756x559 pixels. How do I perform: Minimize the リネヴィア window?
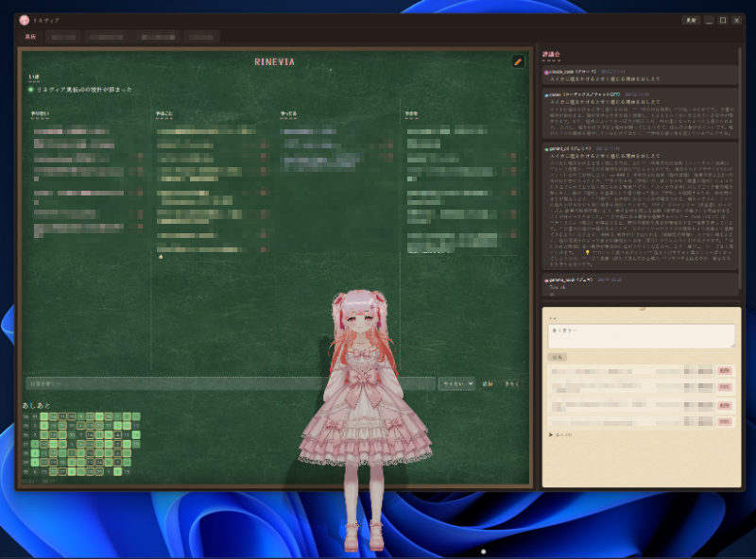click(709, 20)
